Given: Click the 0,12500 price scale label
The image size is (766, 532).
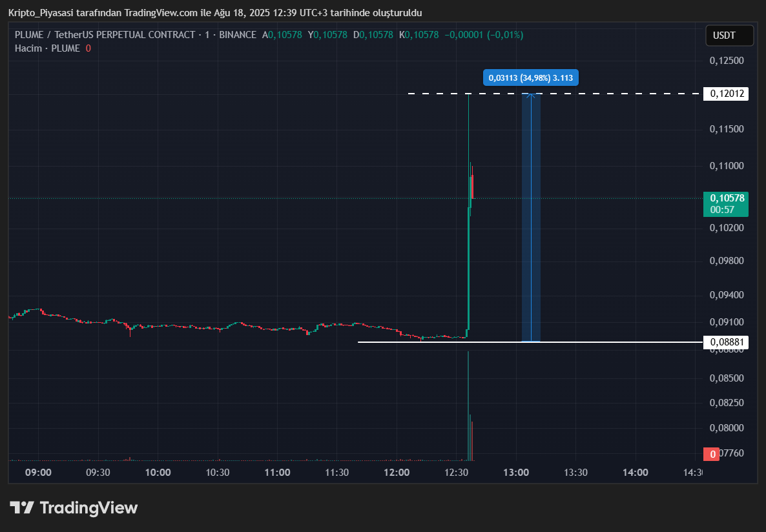Looking at the screenshot, I should [727, 61].
